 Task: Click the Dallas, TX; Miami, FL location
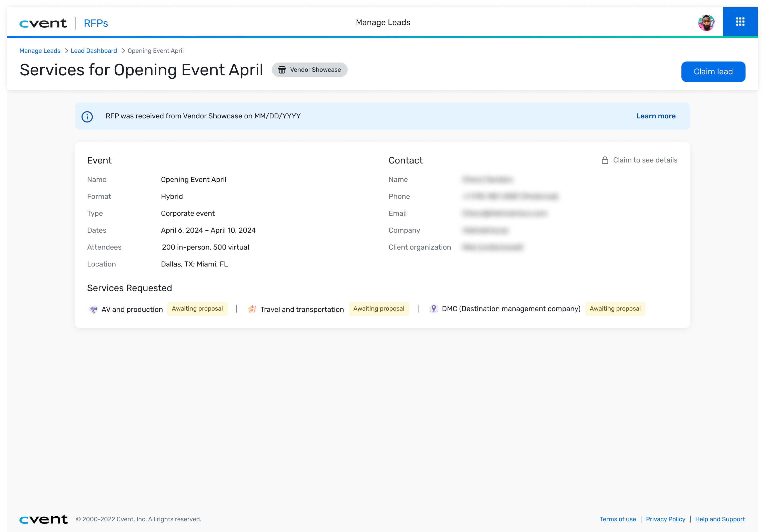(x=194, y=264)
